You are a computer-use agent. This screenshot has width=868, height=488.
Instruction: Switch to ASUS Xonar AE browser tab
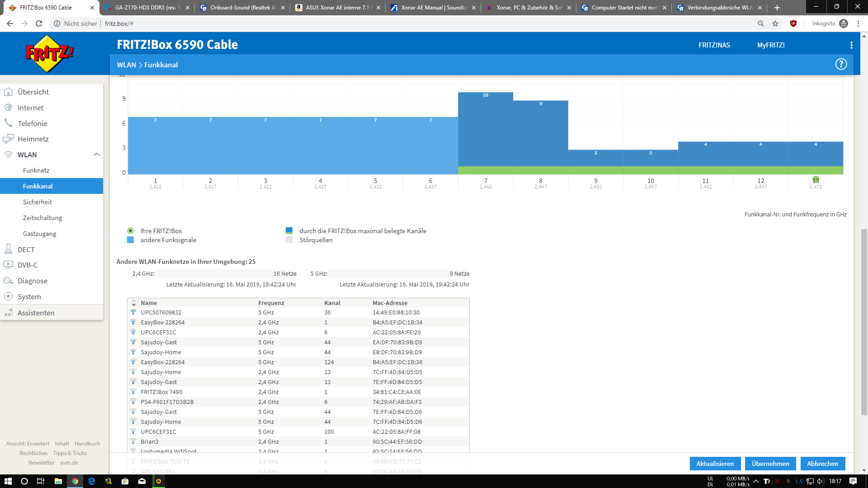pos(337,8)
